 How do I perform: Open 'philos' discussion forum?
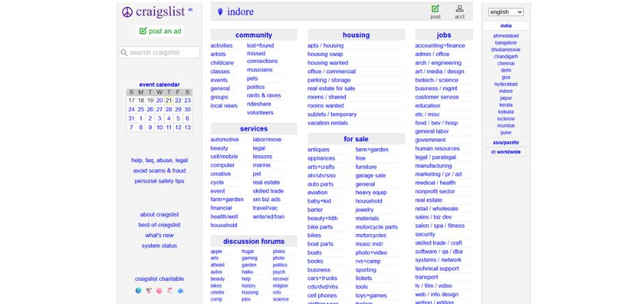[278, 252]
